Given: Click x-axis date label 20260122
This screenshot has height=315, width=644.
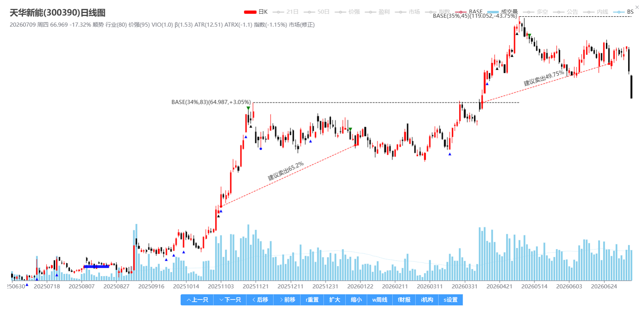Looking at the screenshot, I should point(360,287).
